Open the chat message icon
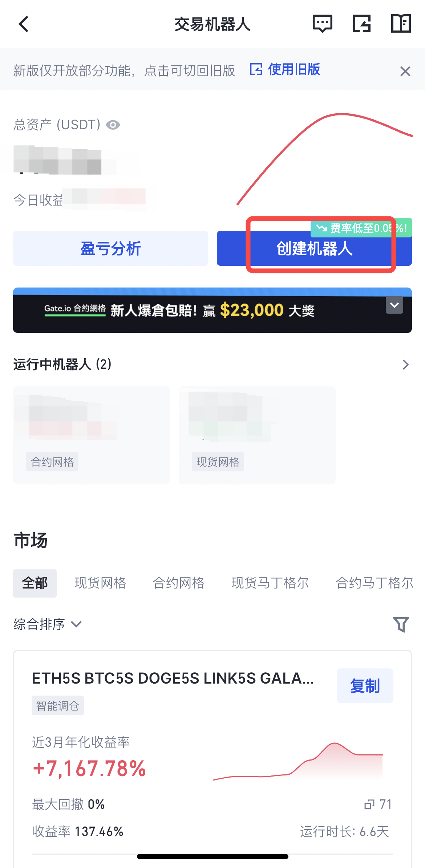Image resolution: width=425 pixels, height=868 pixels. pyautogui.click(x=323, y=24)
